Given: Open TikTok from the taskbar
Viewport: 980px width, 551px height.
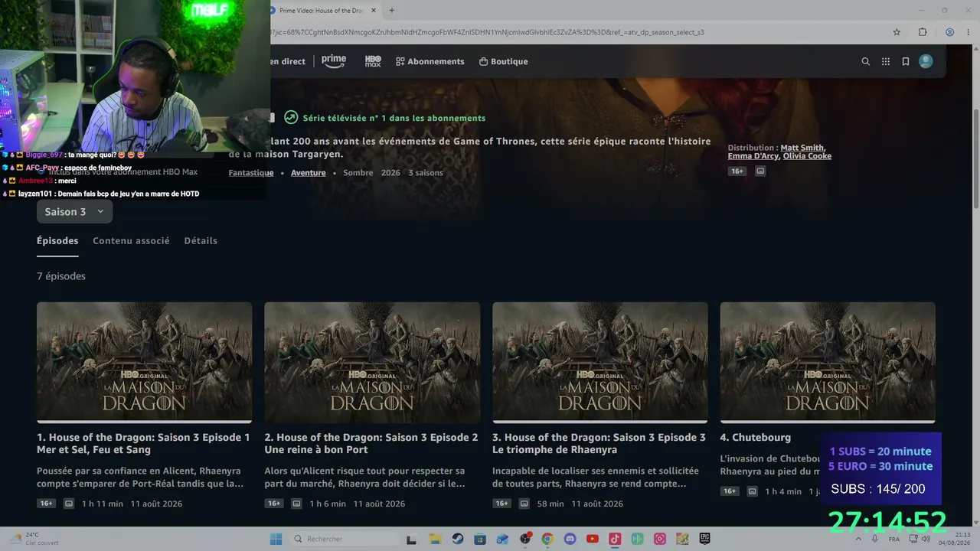Looking at the screenshot, I should (615, 539).
